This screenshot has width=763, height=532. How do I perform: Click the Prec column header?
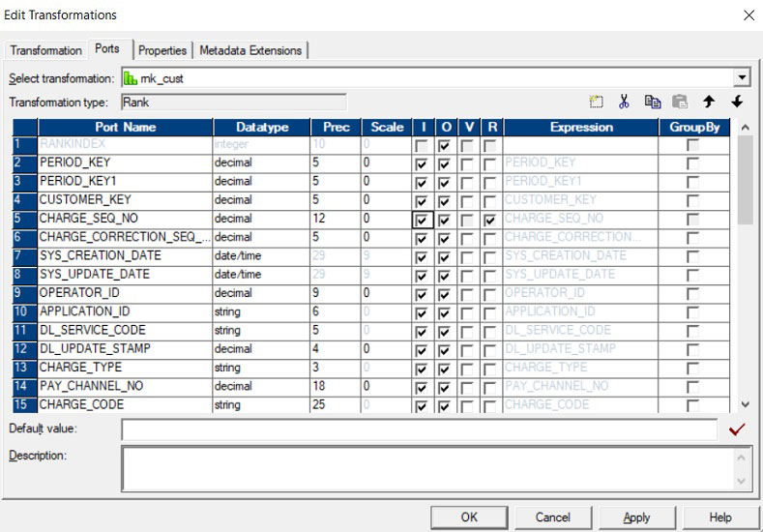click(336, 127)
